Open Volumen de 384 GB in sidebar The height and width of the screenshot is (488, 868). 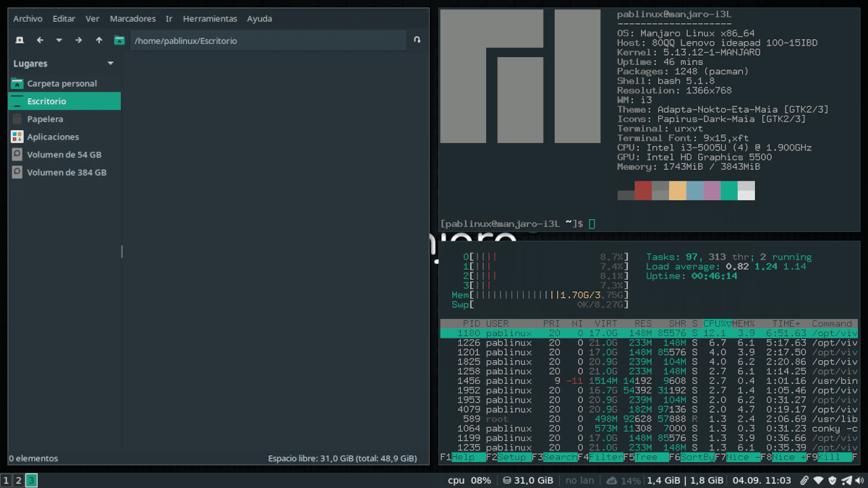pos(67,173)
